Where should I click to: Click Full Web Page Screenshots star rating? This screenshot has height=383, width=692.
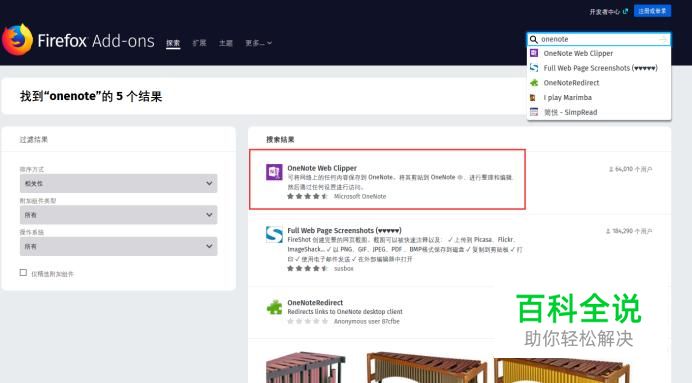307,268
